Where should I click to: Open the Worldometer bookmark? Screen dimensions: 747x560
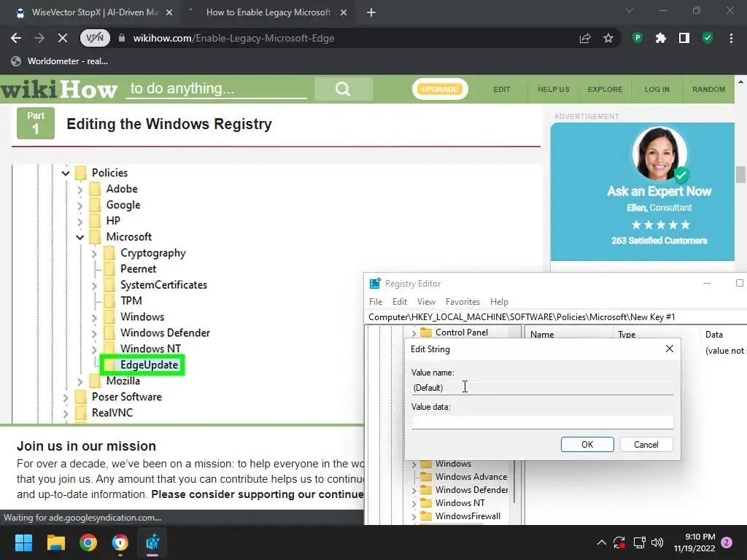click(60, 61)
